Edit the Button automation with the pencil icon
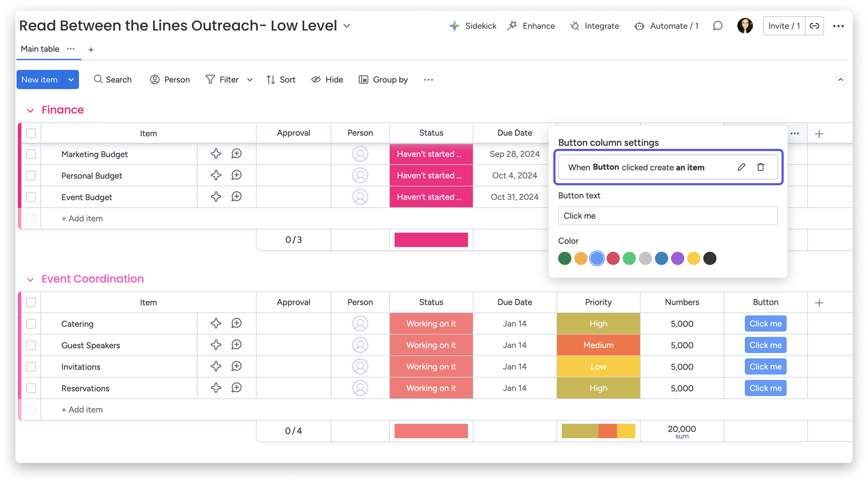 741,167
